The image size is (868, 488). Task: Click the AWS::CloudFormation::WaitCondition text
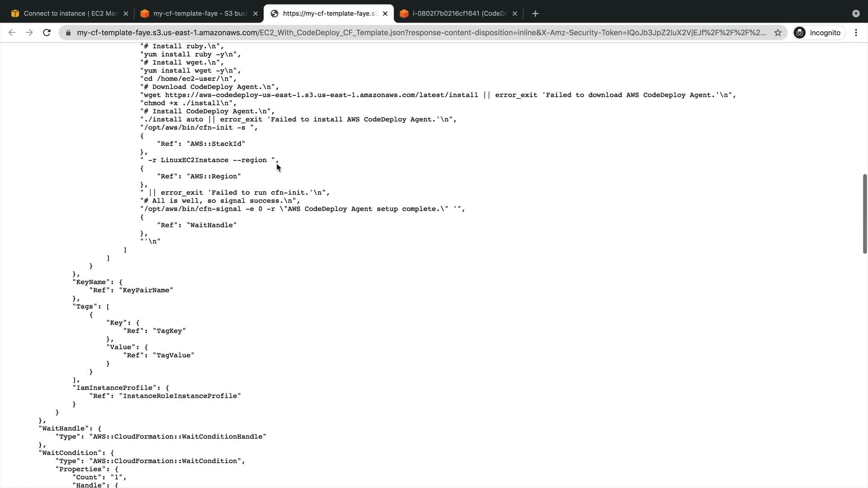165,461
